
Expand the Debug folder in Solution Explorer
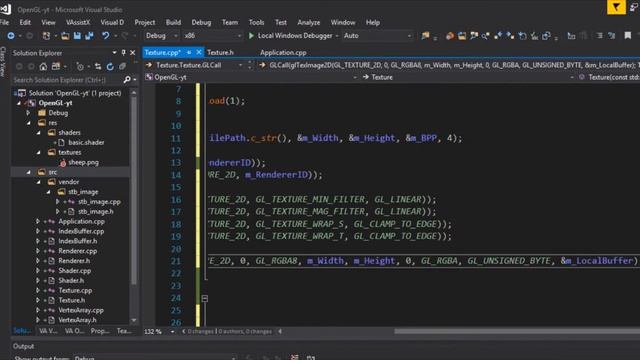(x=29, y=113)
